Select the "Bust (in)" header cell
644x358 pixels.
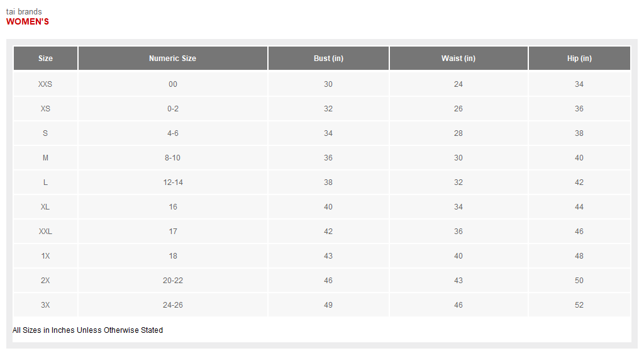[328, 59]
